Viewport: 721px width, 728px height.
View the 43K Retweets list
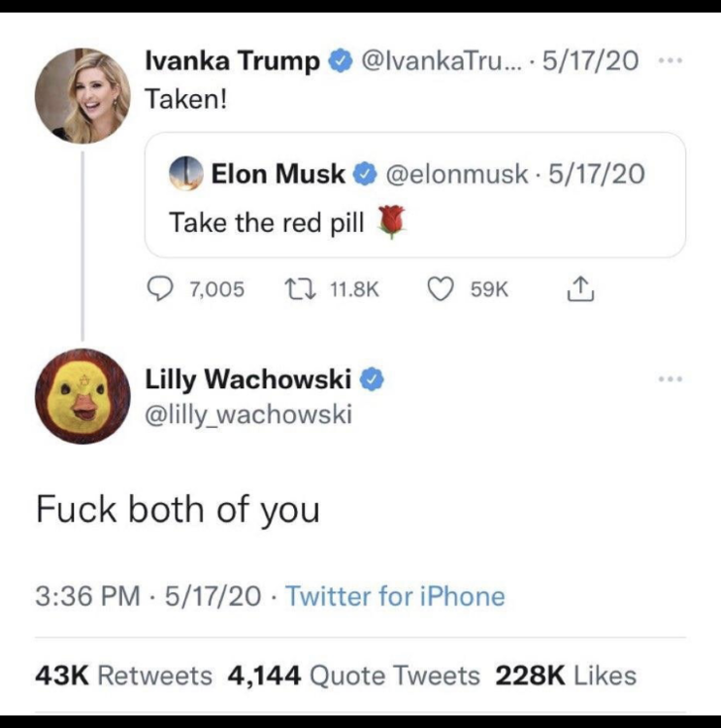pos(123,675)
